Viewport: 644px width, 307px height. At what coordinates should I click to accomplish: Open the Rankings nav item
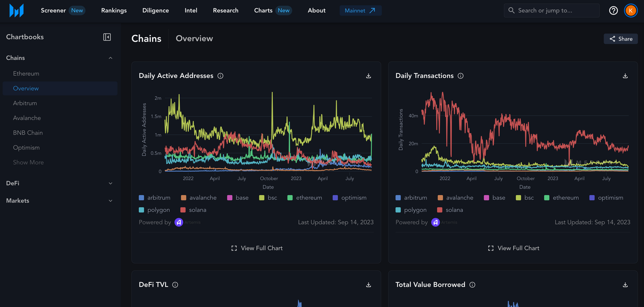pos(114,11)
